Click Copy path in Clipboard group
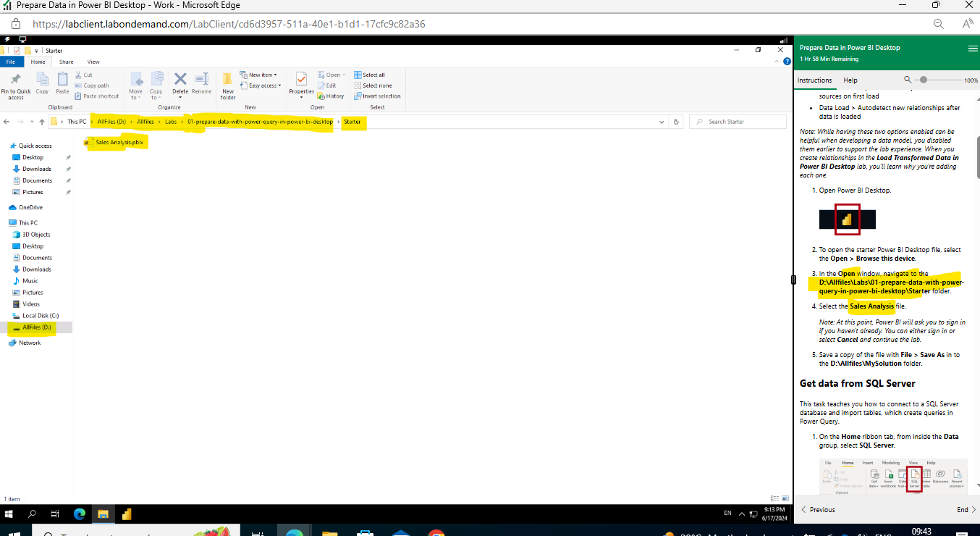The image size is (980, 536). 91,85
